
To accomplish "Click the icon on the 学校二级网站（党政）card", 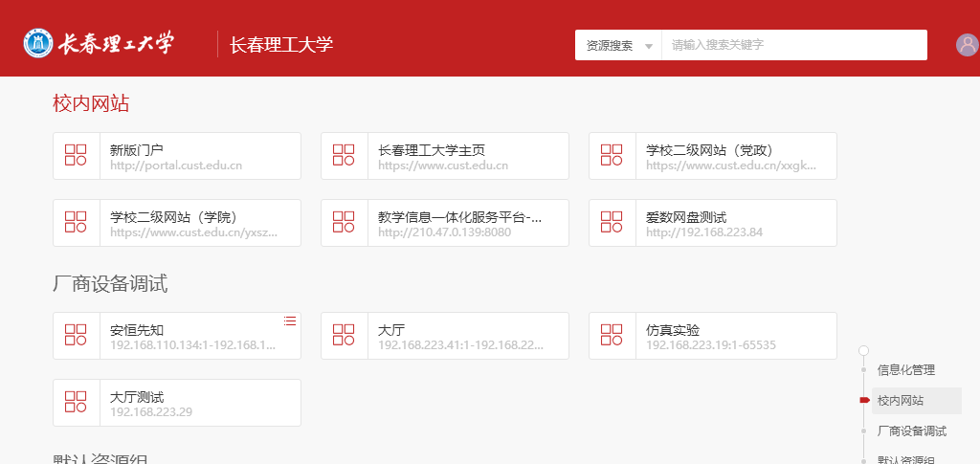I will pyautogui.click(x=612, y=156).
